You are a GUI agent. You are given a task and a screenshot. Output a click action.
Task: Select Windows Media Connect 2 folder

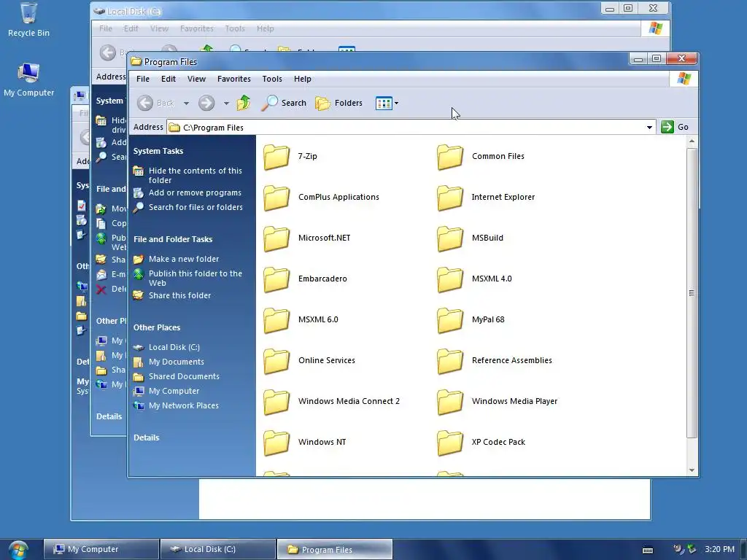(332, 402)
